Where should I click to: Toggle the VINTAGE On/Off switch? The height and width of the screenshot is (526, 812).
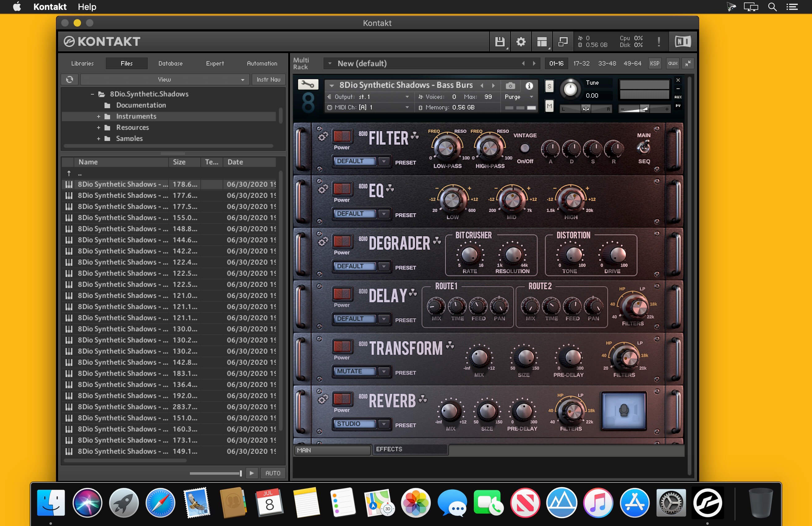525,148
